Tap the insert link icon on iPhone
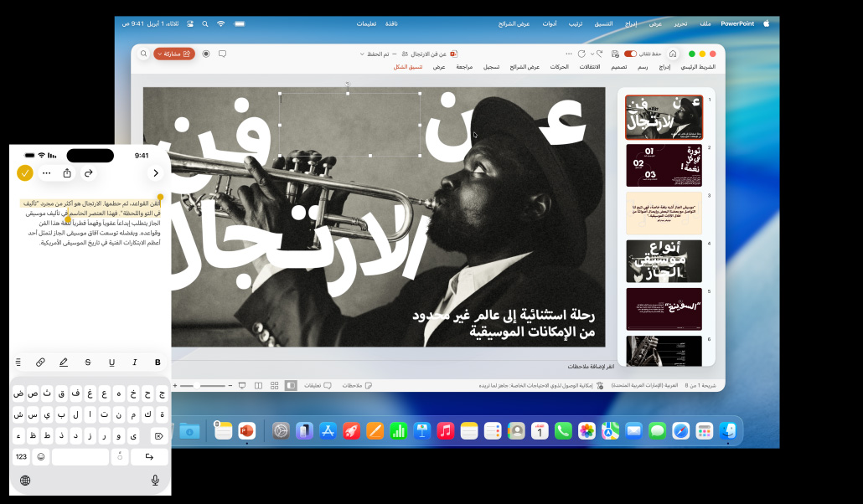This screenshot has height=504, width=863. pyautogui.click(x=40, y=363)
